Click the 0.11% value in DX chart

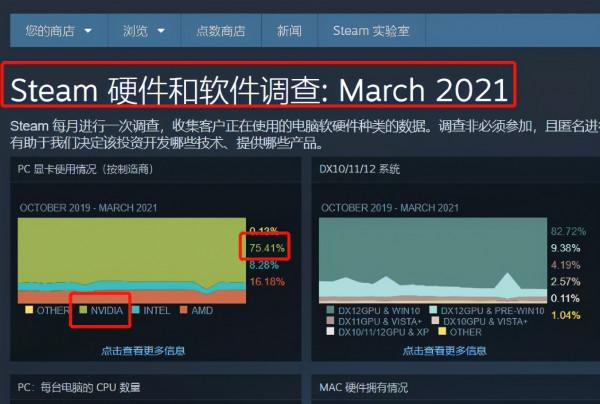[566, 298]
